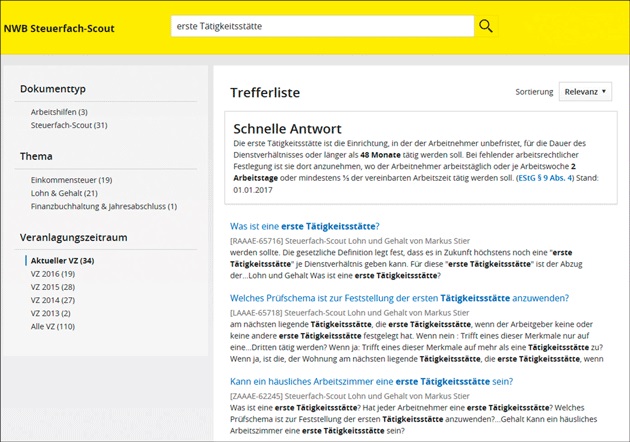Filter by Arbeitshilfen (3) document type
The image size is (630, 442).
click(59, 112)
